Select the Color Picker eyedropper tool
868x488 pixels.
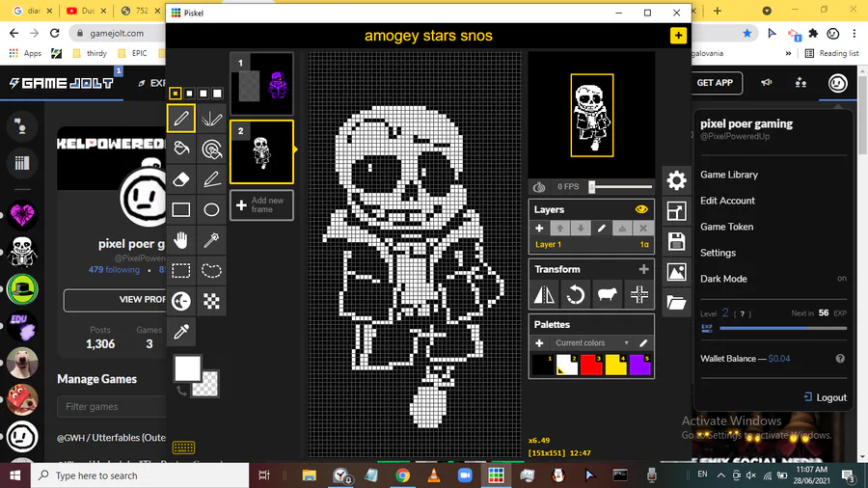[x=181, y=332]
